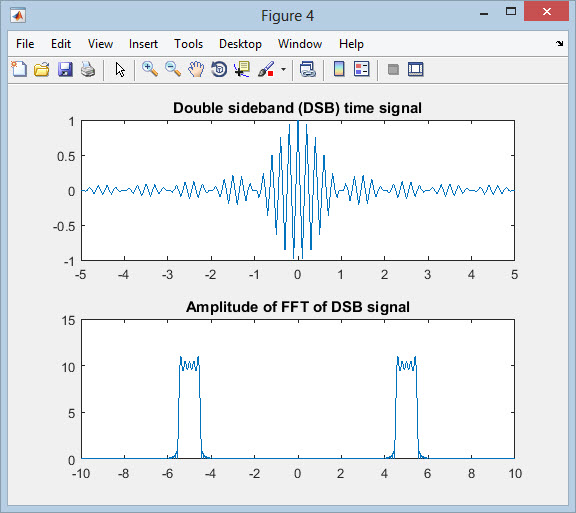
Task: Expand the brush color dropdown arrow
Action: (x=283, y=69)
